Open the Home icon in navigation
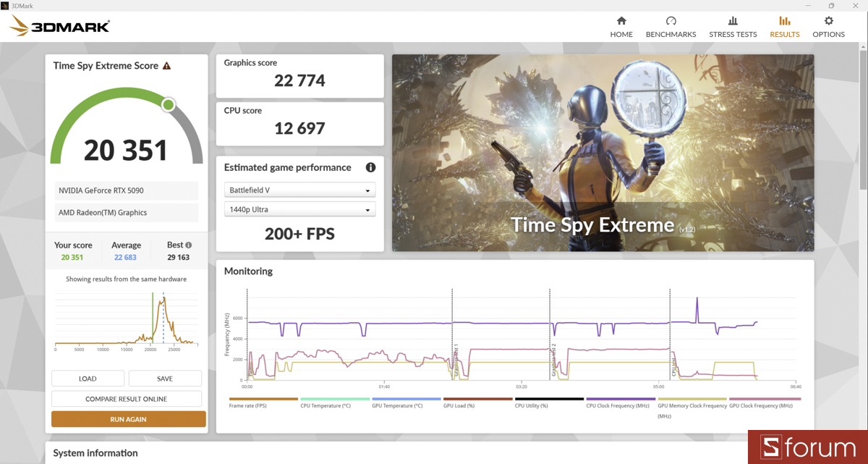The height and width of the screenshot is (464, 868). coord(621,21)
